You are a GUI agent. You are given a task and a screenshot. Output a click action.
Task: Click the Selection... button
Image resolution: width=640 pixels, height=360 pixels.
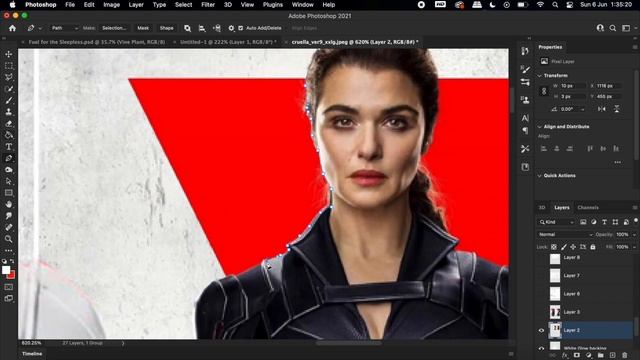click(114, 28)
